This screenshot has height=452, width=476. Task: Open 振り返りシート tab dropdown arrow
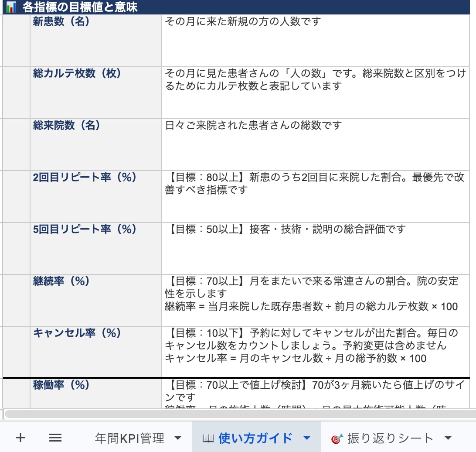(448, 438)
